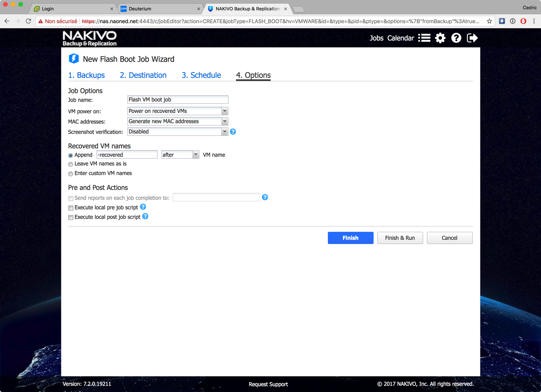Screen dimensions: 541x392
Task: Select Enter custom VM names option
Action: (71, 174)
